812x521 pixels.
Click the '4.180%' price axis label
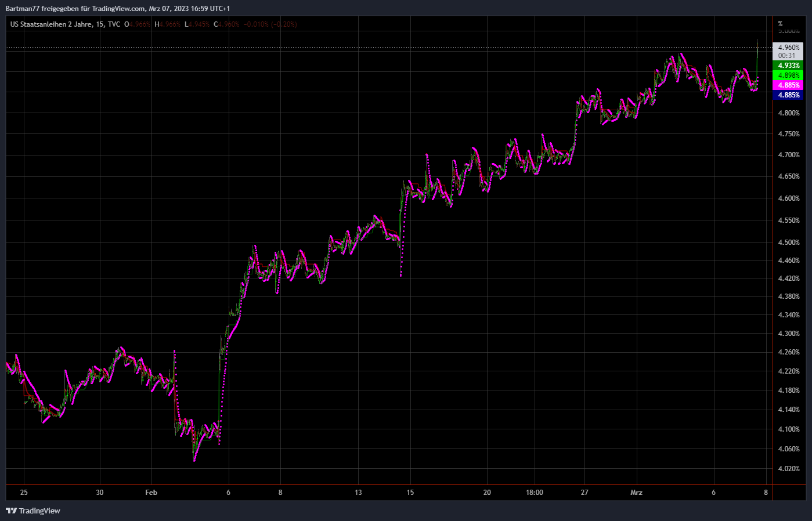[x=789, y=390]
